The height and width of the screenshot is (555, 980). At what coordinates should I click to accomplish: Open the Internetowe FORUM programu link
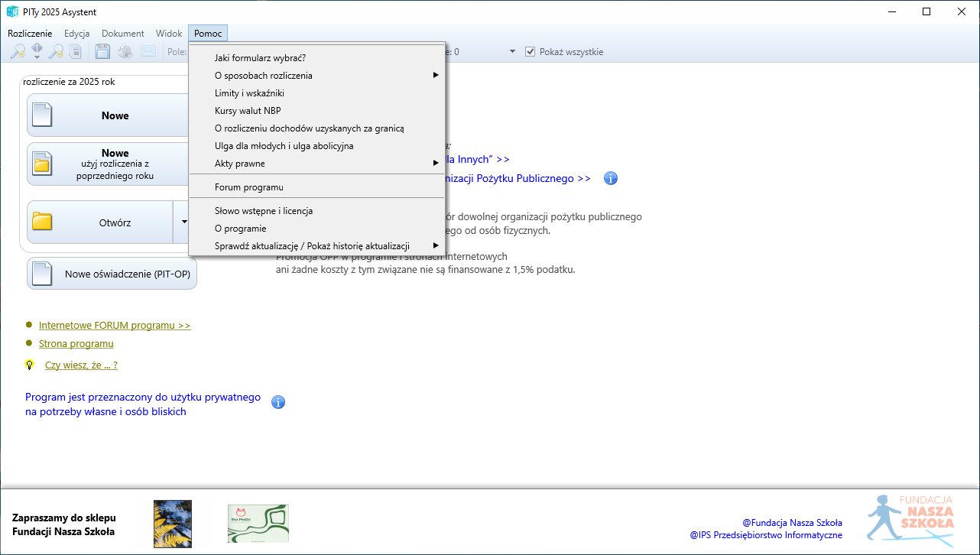tap(115, 326)
